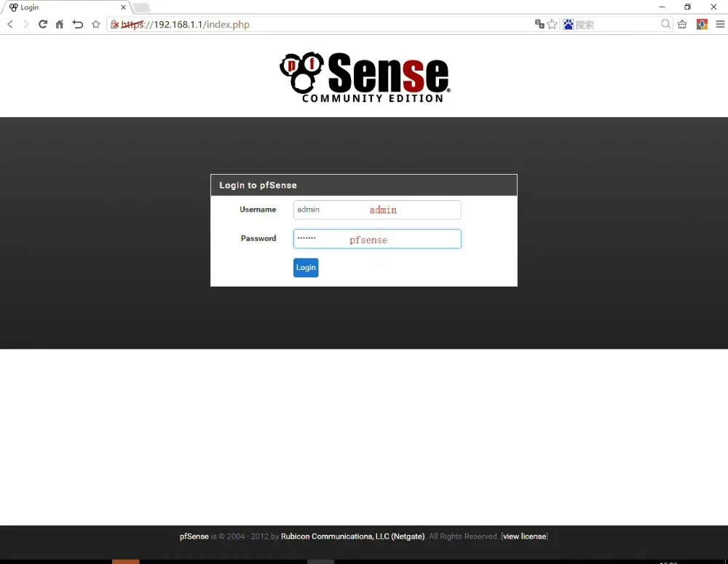Image resolution: width=728 pixels, height=564 pixels.
Task: Select the Login browser tab
Action: click(x=67, y=7)
